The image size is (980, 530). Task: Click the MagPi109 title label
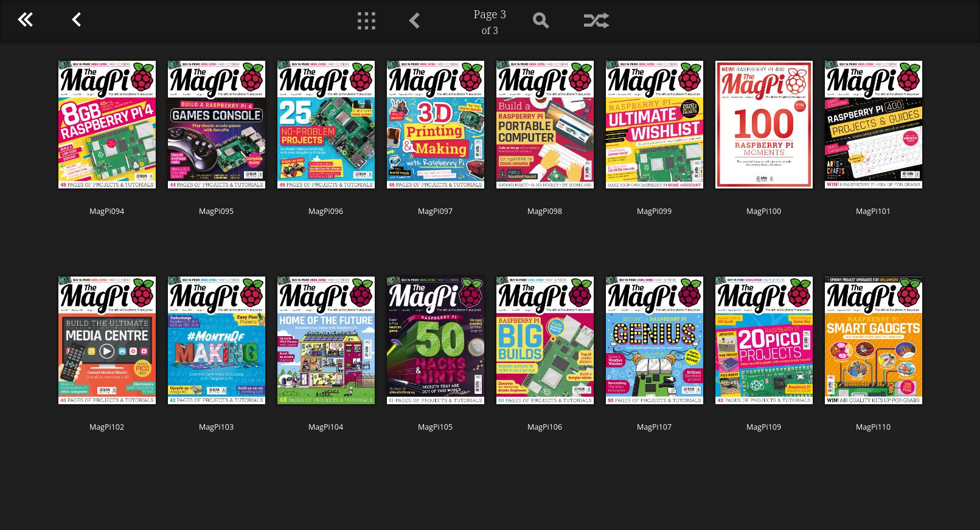(764, 427)
